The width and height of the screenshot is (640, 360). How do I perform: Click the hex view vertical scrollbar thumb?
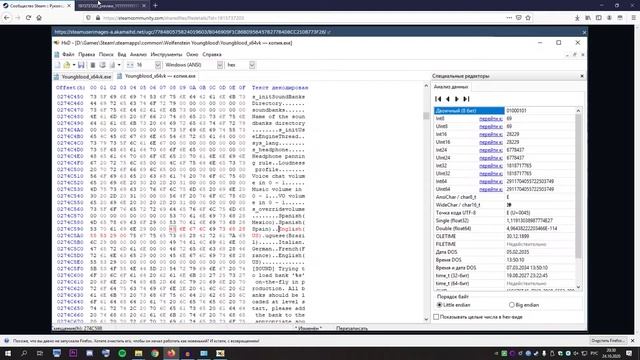coord(426,116)
